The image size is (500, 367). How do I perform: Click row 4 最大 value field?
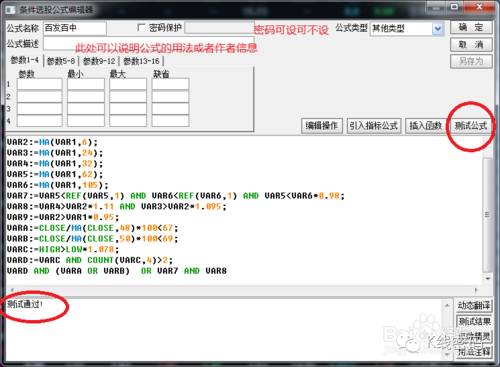(x=128, y=121)
